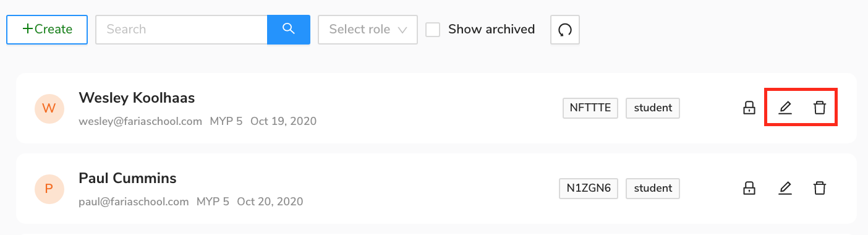Click Wesley's student role tag
The image size is (868, 235).
coord(653,108)
